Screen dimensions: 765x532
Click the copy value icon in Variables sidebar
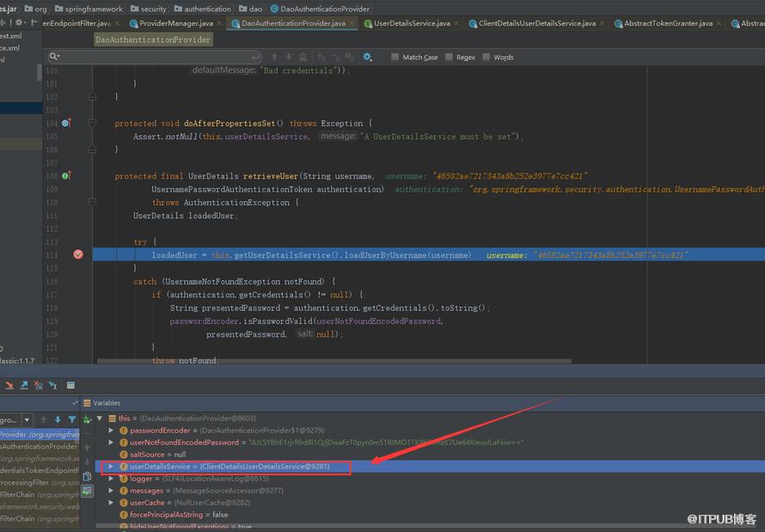click(x=88, y=476)
